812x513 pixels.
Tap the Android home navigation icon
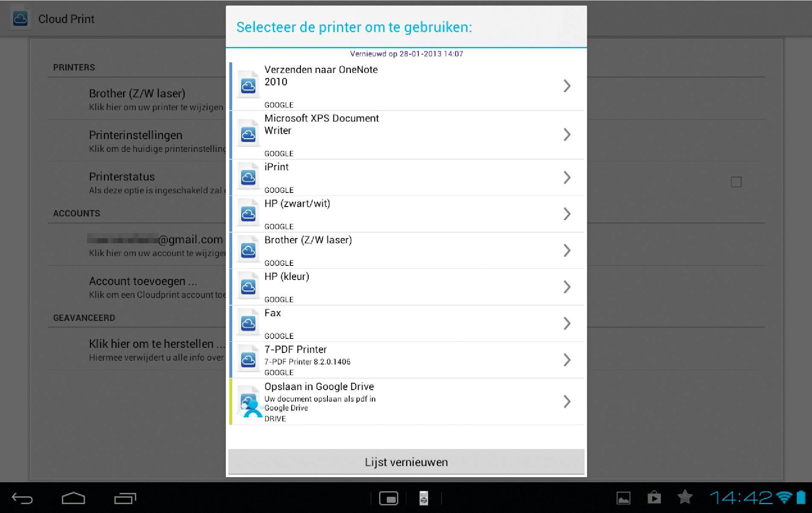coord(73,498)
